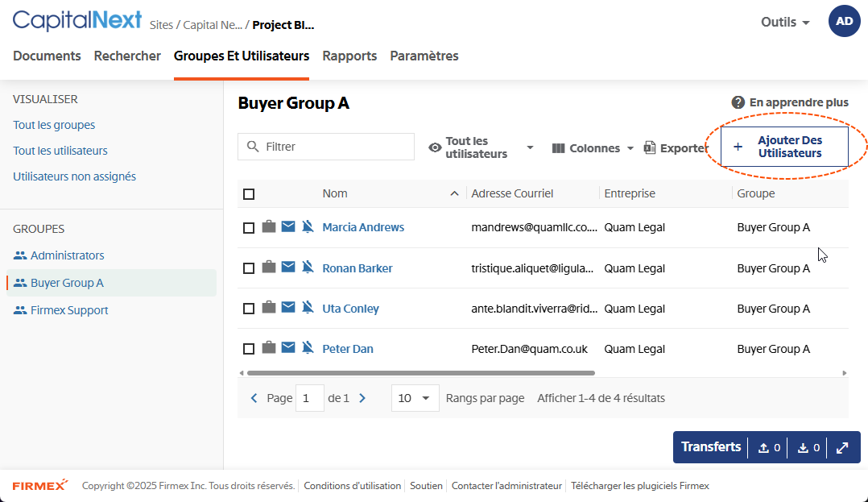Click the Firmex logo in the footer
Image resolution: width=868 pixels, height=502 pixels.
click(x=40, y=485)
